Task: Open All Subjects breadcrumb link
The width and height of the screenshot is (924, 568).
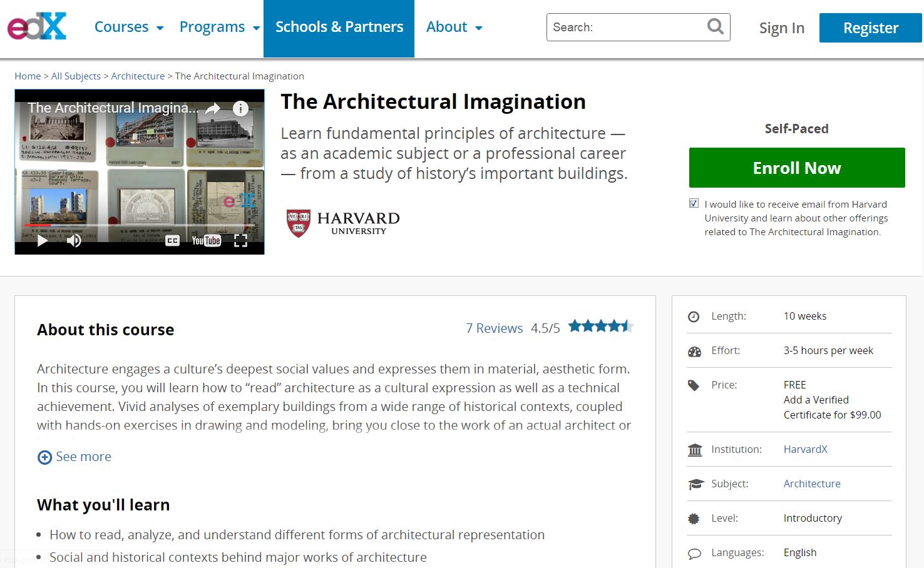Action: (76, 76)
